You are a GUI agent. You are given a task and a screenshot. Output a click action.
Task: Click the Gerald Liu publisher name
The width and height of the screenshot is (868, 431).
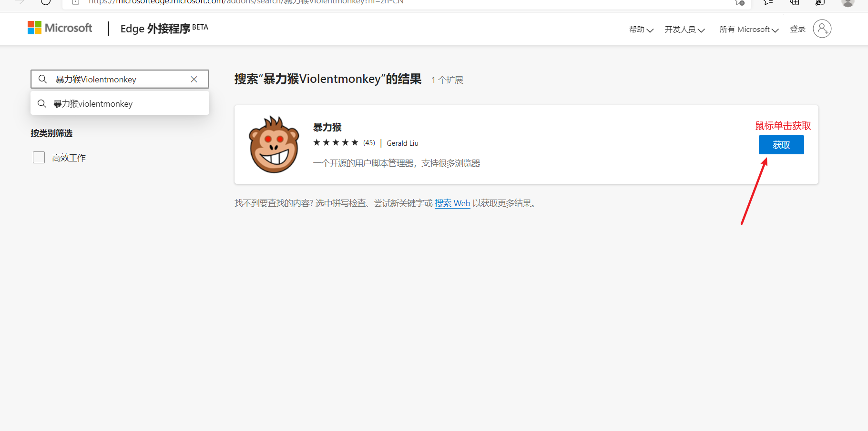point(402,143)
